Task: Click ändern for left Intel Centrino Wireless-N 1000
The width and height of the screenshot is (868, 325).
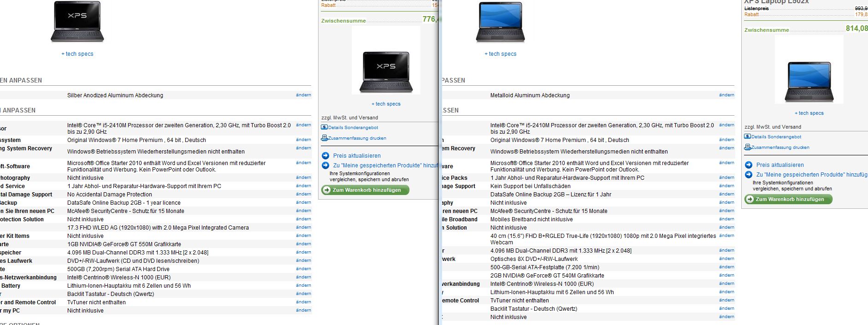Action: 303,277
